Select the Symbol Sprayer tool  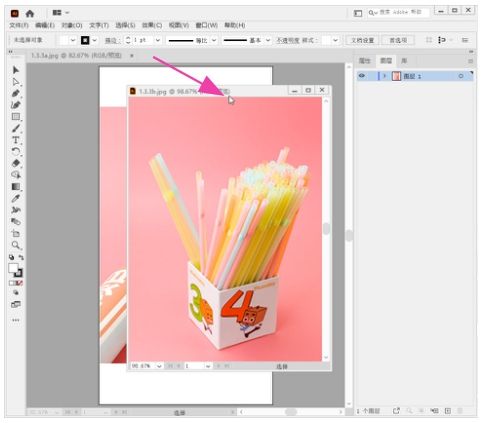click(x=16, y=210)
